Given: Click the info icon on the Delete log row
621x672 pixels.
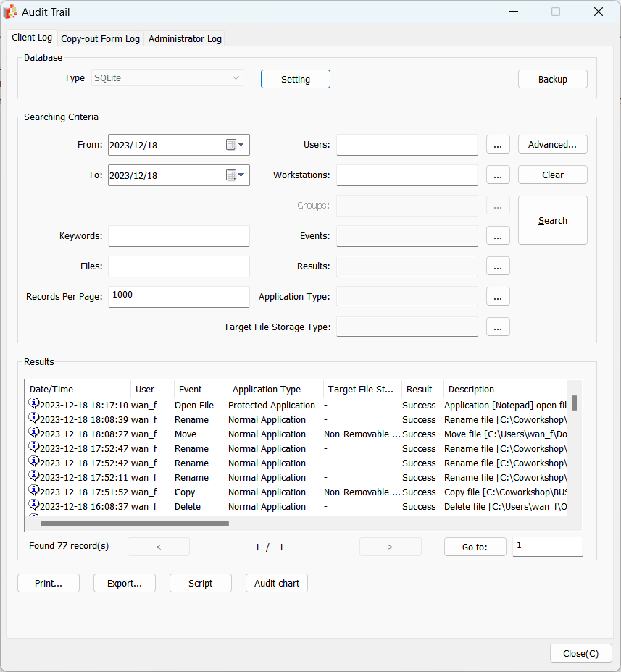Looking at the screenshot, I should [33, 505].
